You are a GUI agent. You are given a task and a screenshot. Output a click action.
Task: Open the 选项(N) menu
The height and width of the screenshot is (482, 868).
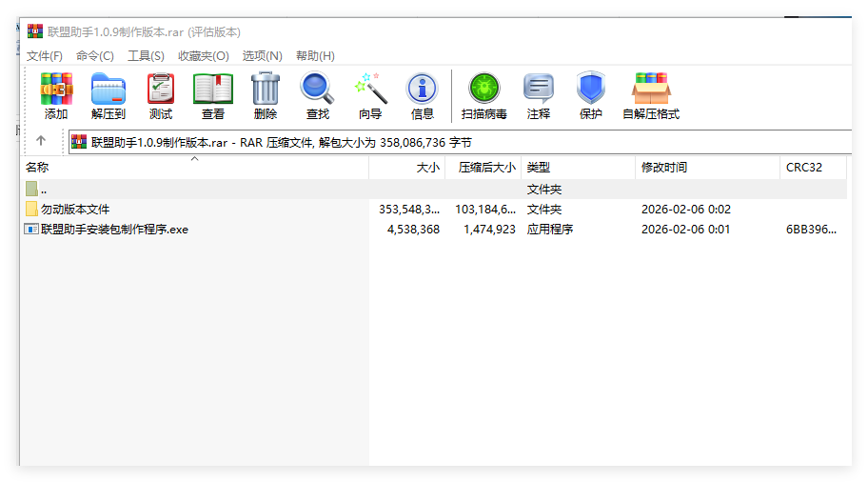pos(262,56)
